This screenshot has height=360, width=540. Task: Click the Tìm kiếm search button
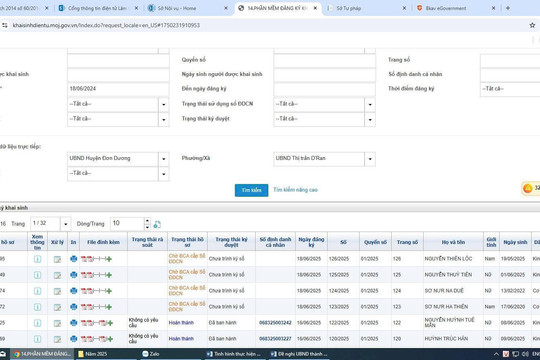pos(251,190)
